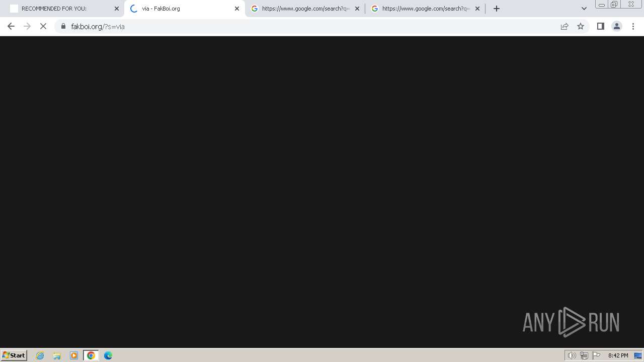Go back to the previous page
The image size is (644, 362).
11,26
